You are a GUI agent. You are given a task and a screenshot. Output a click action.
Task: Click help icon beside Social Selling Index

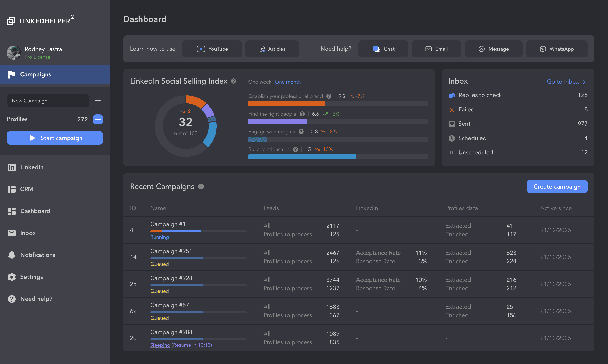pyautogui.click(x=233, y=81)
